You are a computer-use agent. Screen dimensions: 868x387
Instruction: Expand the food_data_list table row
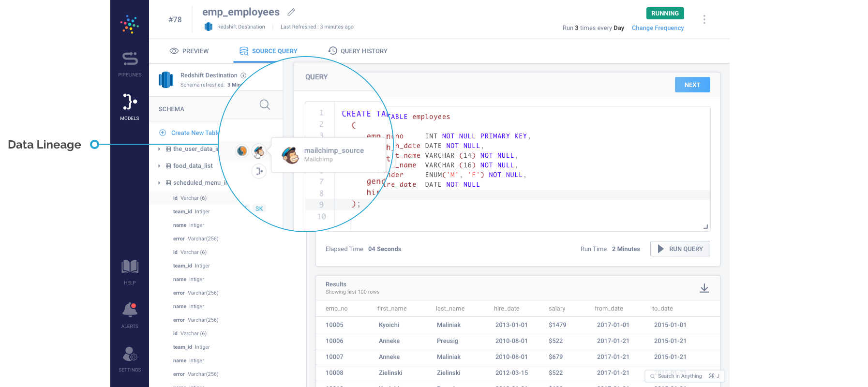coord(159,166)
